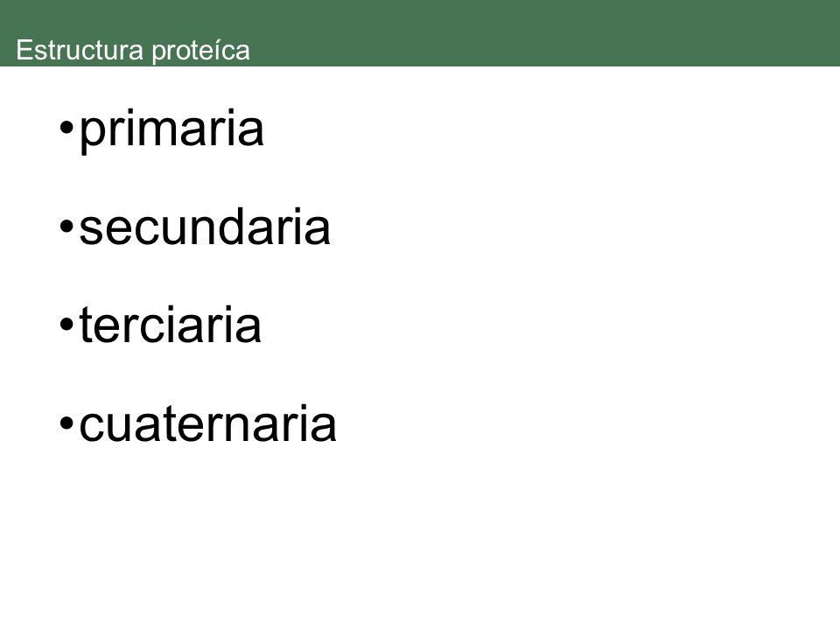Click the bullet point before 'terciaria'

(x=66, y=325)
